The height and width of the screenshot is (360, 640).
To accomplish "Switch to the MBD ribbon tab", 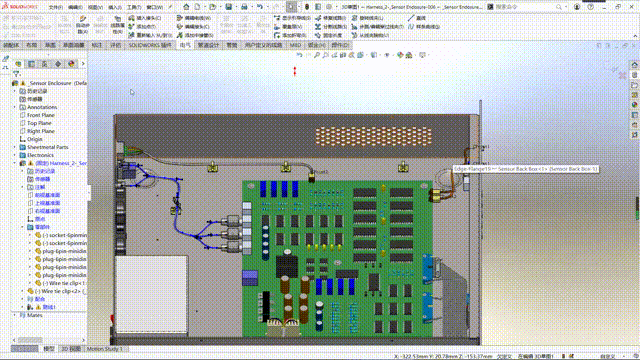I will (296, 45).
